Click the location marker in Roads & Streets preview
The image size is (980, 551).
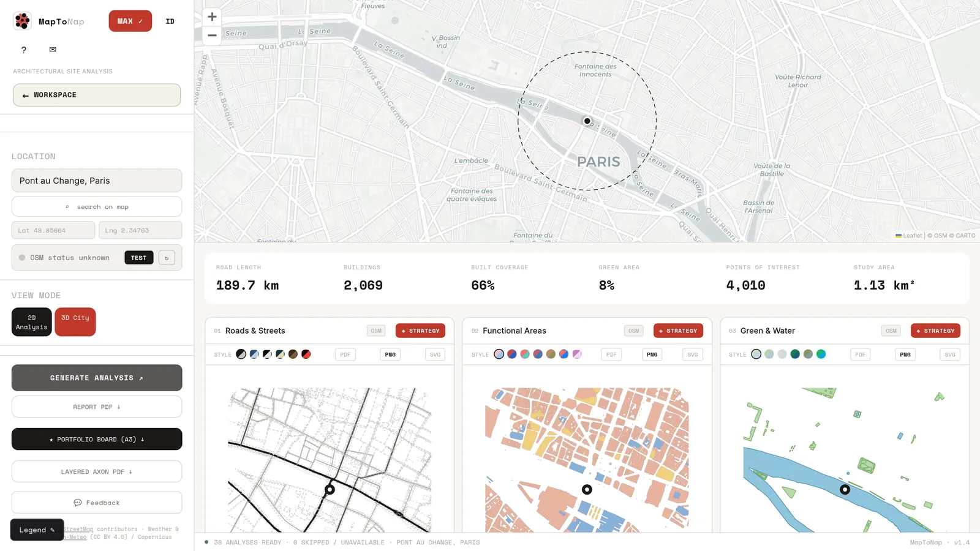click(x=330, y=489)
